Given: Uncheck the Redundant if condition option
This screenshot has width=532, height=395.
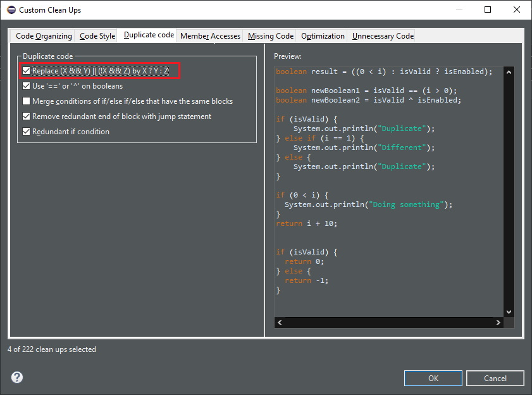Looking at the screenshot, I should point(26,132).
